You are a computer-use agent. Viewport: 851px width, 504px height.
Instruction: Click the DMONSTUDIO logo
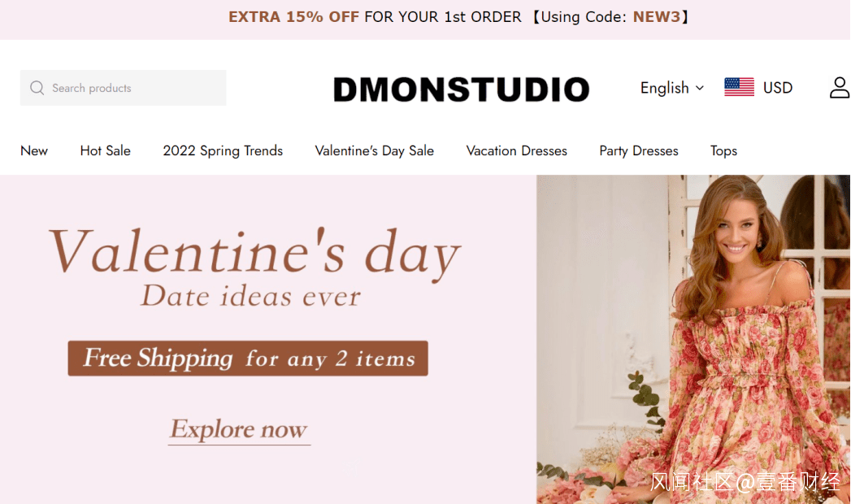click(x=461, y=89)
